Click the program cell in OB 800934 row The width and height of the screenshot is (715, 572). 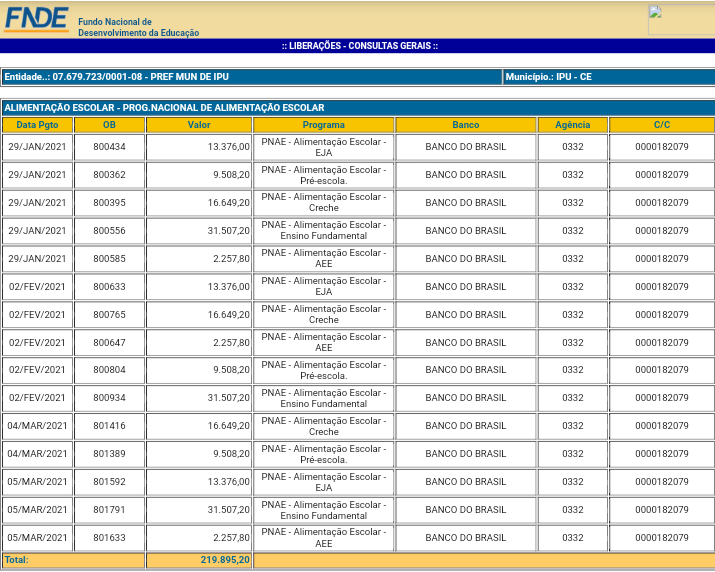324,398
